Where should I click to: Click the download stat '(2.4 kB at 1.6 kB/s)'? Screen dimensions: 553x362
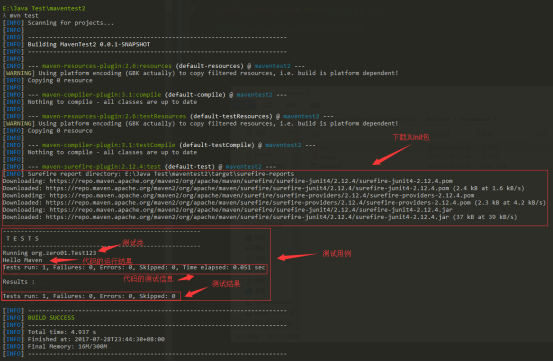tap(488, 188)
